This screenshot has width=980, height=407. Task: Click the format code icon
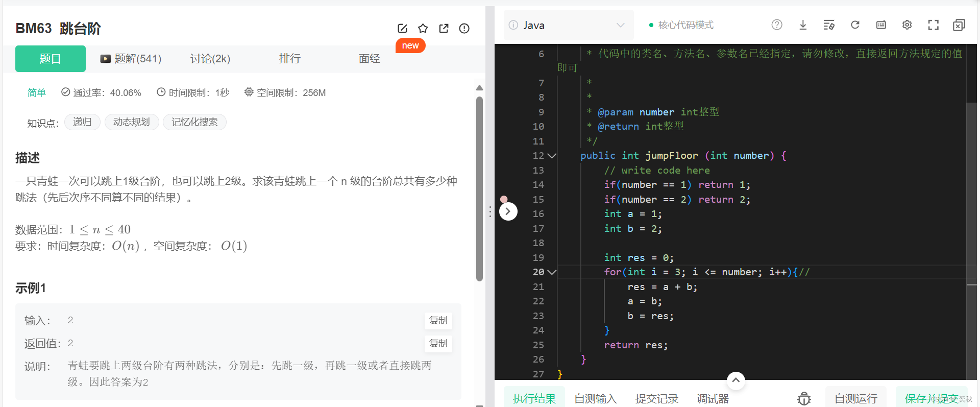click(829, 25)
